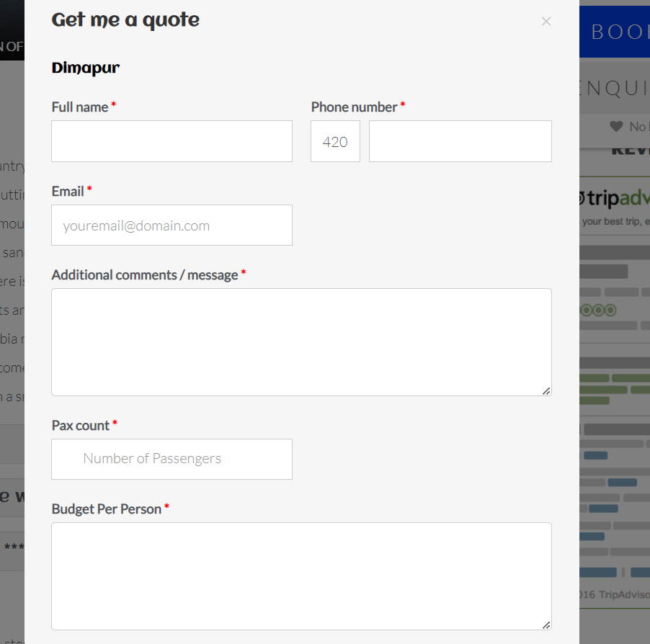Screen dimensions: 650x644
Task: Click the Budget Per Person resize handle
Action: coord(546,625)
